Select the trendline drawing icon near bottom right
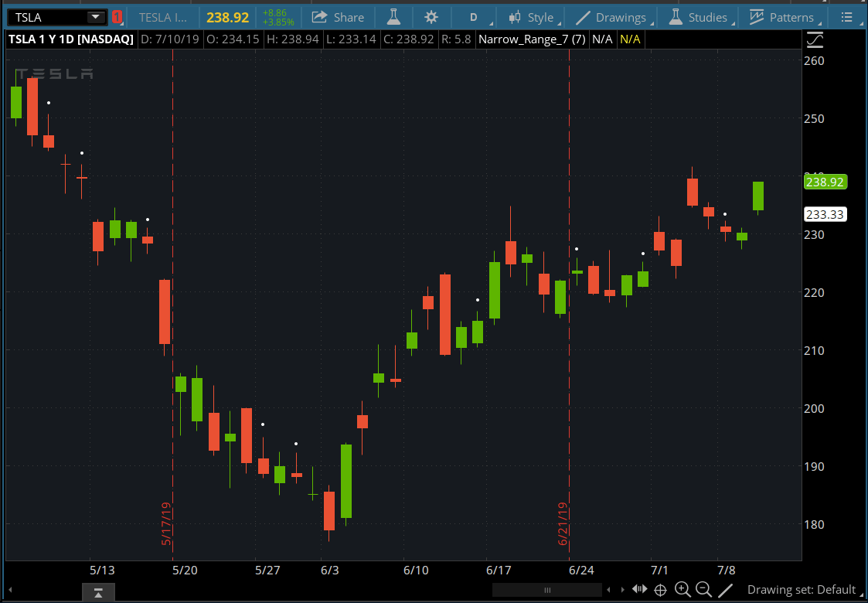 (726, 589)
